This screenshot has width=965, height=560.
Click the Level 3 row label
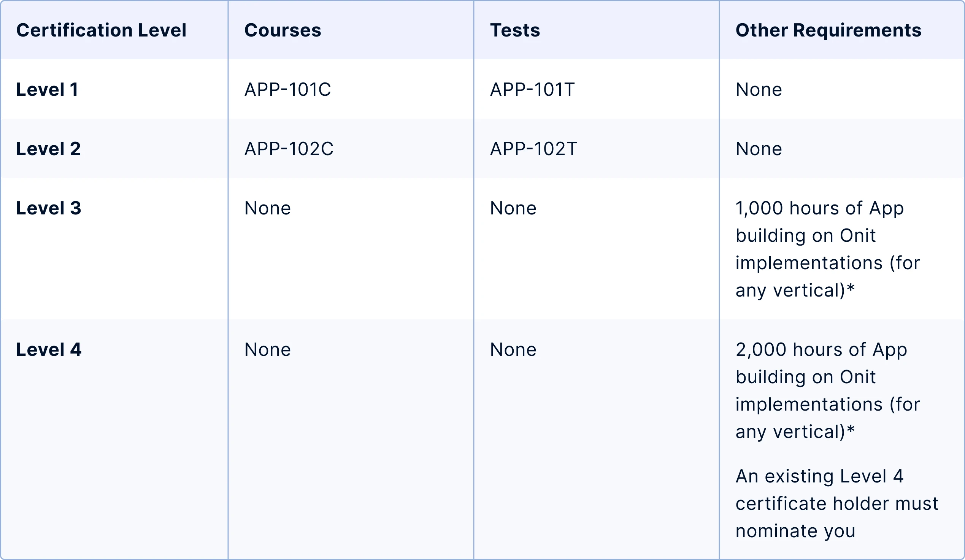pos(49,208)
